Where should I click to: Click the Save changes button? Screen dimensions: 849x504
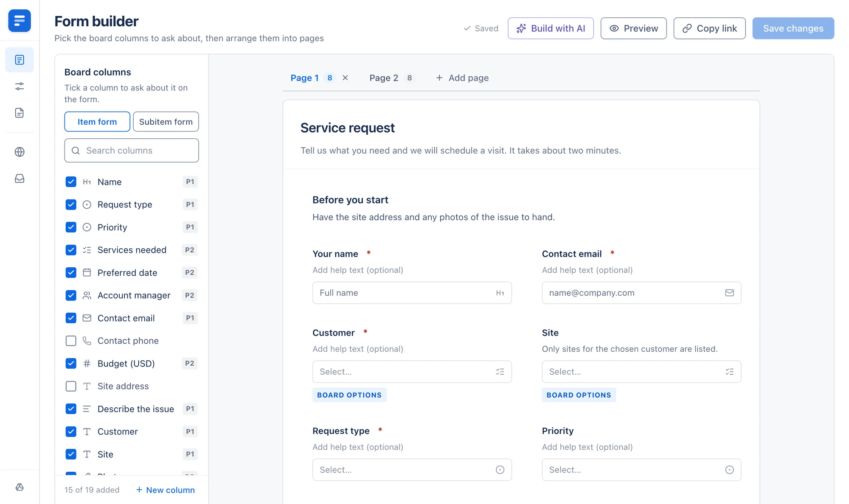coord(793,28)
